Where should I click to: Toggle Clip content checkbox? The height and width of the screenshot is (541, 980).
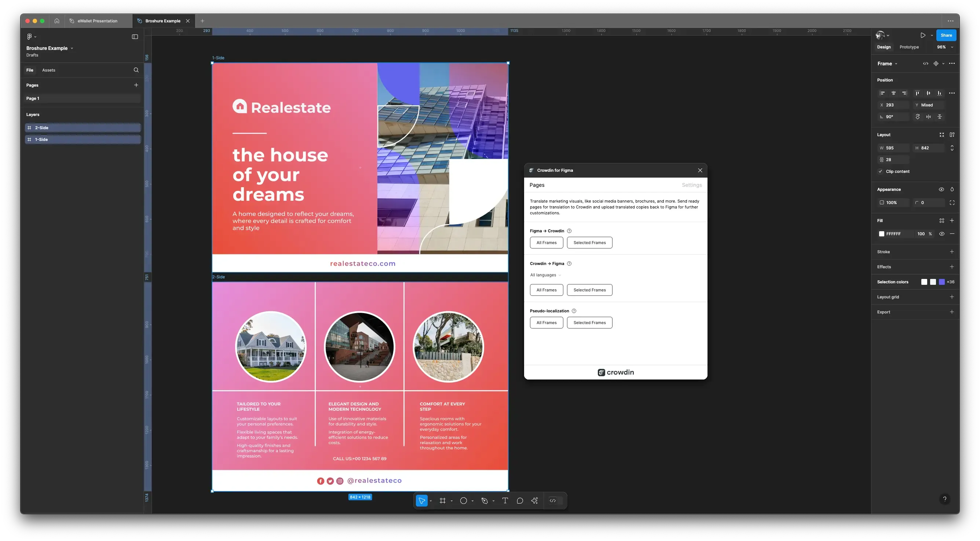click(880, 172)
